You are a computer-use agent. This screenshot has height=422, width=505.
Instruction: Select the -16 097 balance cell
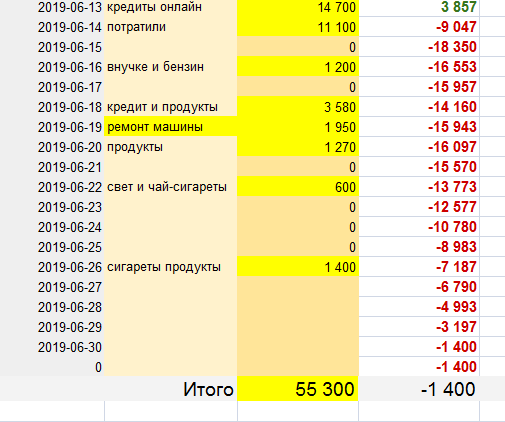click(419, 147)
